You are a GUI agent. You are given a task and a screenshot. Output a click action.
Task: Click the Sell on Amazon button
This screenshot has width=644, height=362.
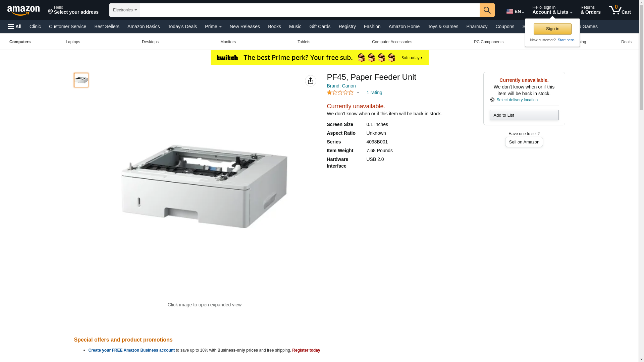coord(524,142)
